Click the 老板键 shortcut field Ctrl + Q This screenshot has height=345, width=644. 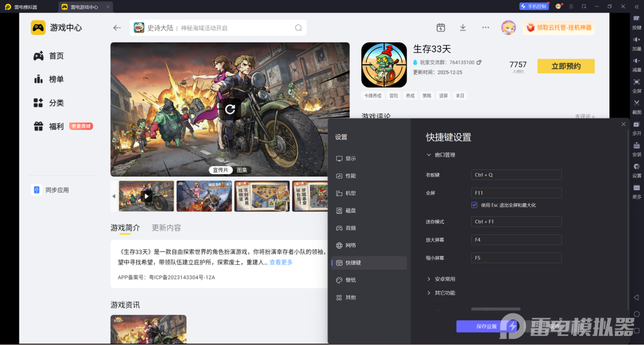(517, 175)
